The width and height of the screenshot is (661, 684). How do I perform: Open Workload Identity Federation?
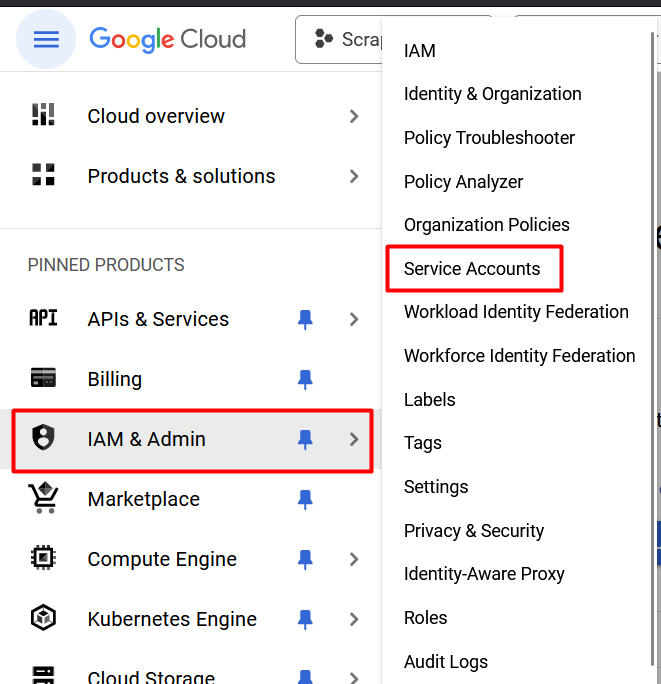pos(516,312)
